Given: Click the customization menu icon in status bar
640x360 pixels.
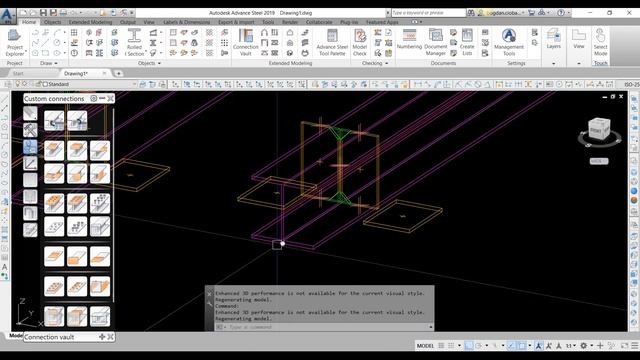Looking at the screenshot, I should 635,346.
